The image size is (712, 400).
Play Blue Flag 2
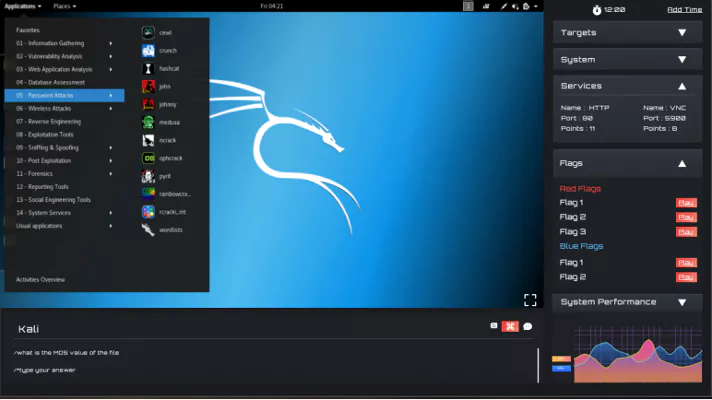pyautogui.click(x=686, y=277)
